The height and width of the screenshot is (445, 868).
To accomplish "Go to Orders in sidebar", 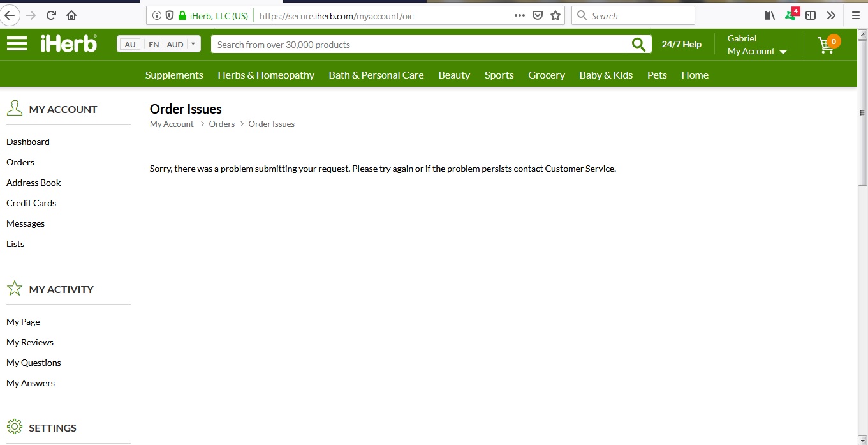I will click(x=20, y=162).
